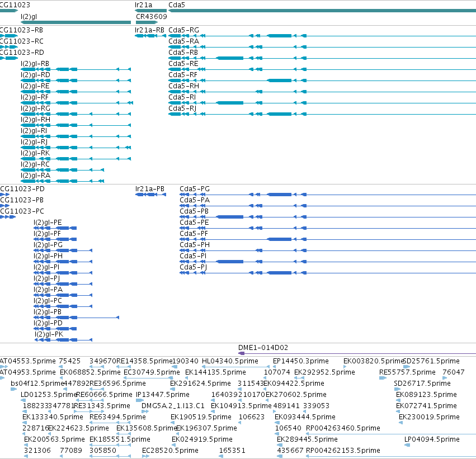Click the EK024919.5prime EST label
Image resolution: width=476 pixels, height=459 pixels.
click(x=202, y=439)
